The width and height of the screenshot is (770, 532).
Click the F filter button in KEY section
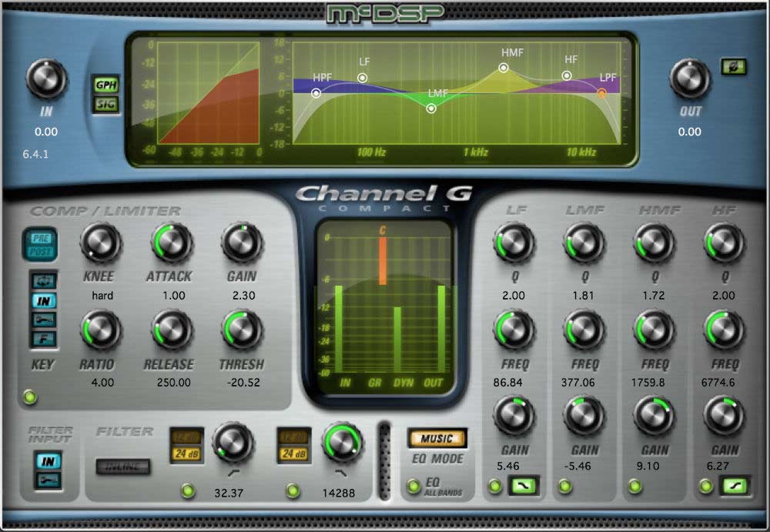[44, 339]
